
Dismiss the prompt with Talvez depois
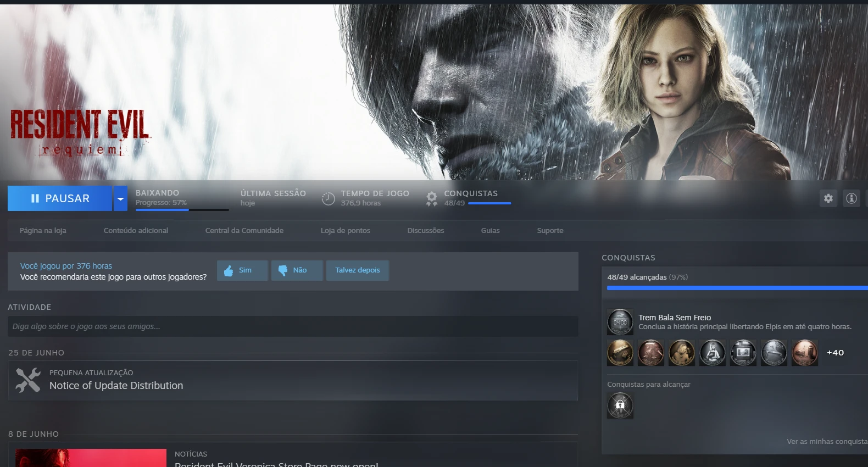pyautogui.click(x=358, y=270)
